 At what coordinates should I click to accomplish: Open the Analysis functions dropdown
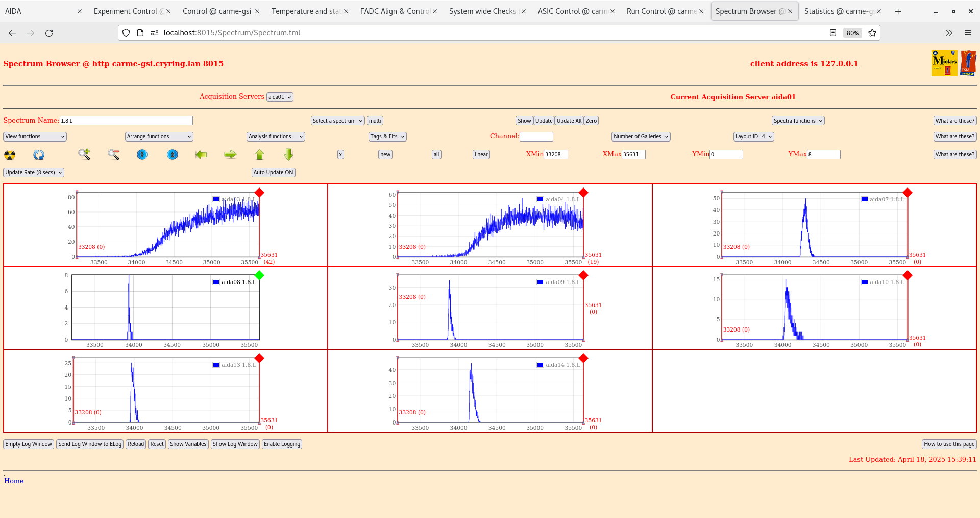tap(276, 136)
